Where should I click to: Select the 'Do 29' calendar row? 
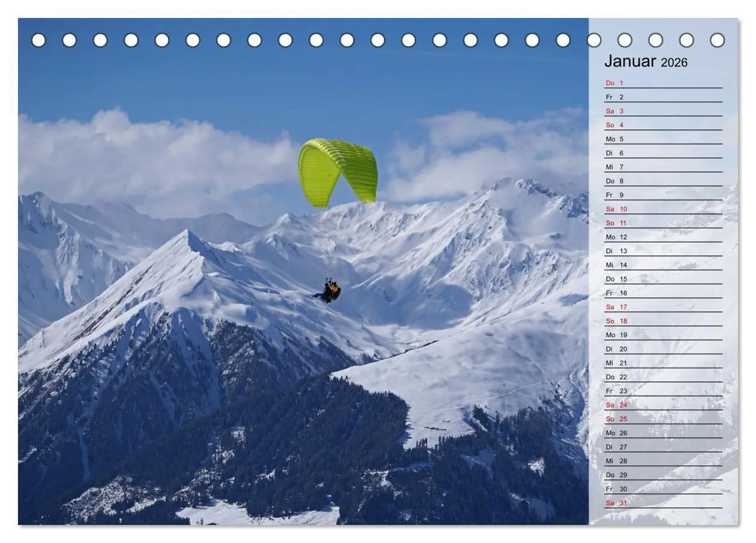point(663,475)
